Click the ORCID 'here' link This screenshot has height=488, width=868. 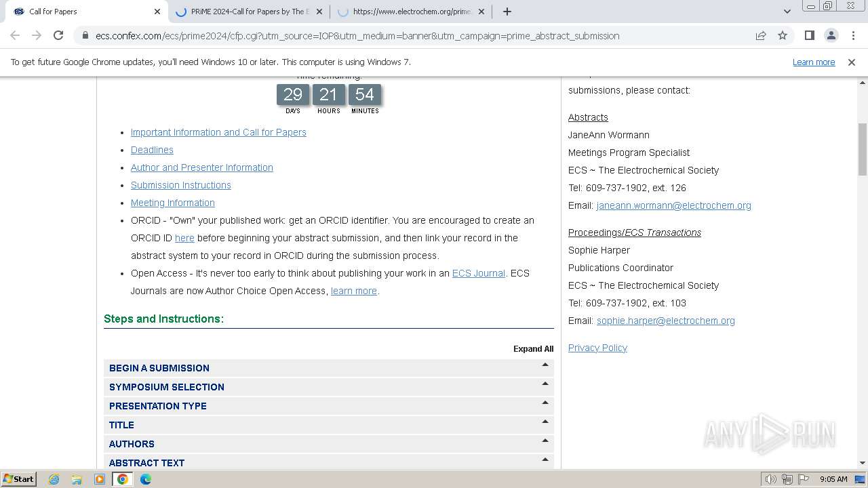click(x=184, y=238)
